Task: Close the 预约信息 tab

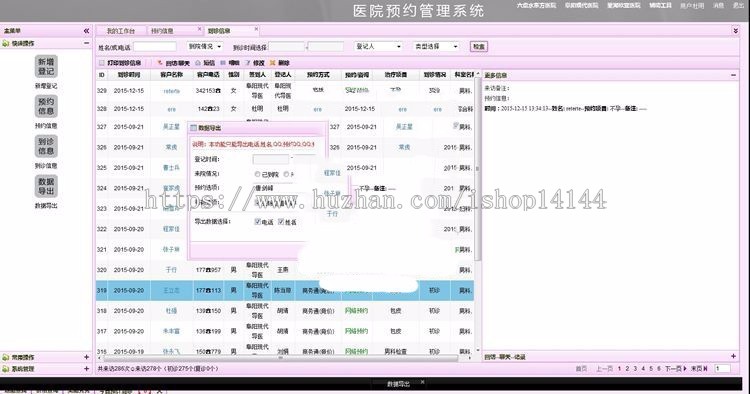Action: pyautogui.click(x=200, y=30)
